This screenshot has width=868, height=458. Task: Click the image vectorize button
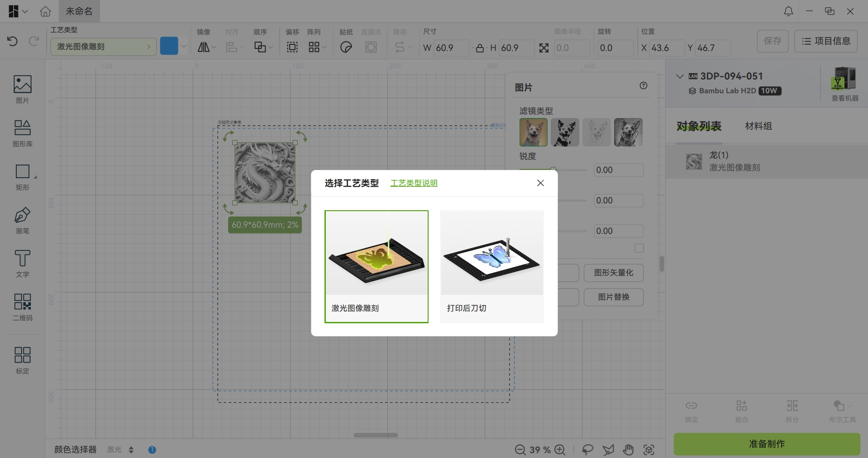coord(614,273)
